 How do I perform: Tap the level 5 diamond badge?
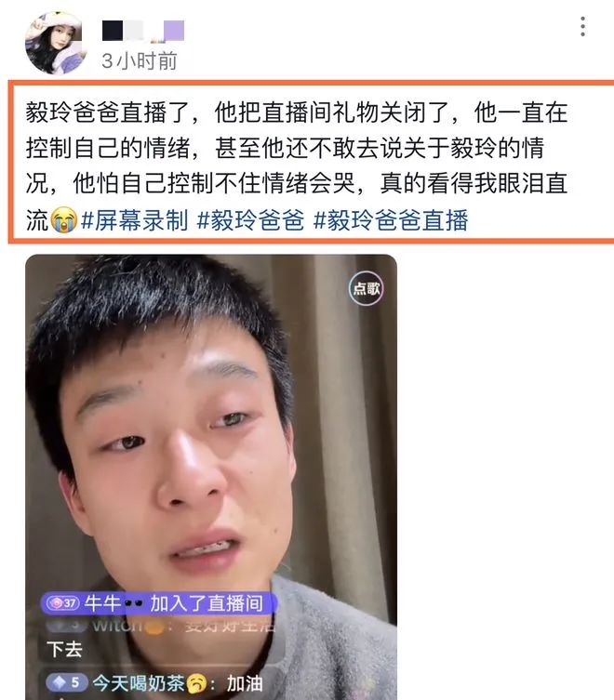(x=67, y=682)
